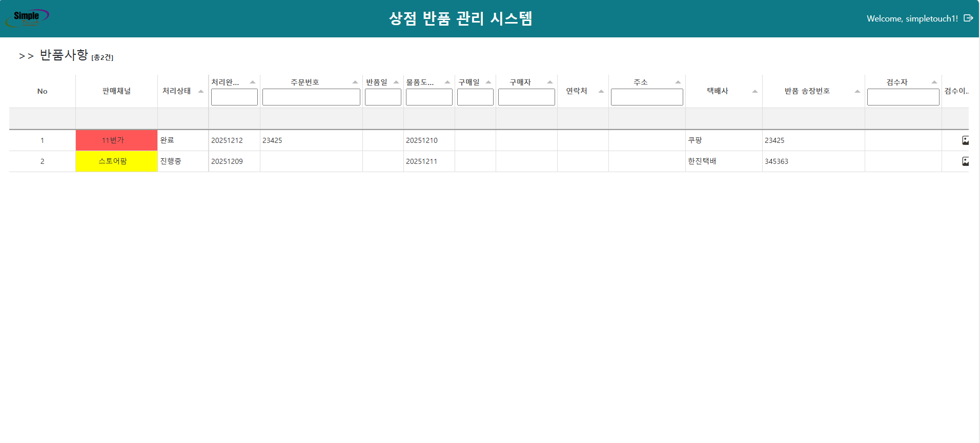The width and height of the screenshot is (980, 443).
Task: Select the yellow 스토어팜 sales channel cell
Action: coord(116,161)
